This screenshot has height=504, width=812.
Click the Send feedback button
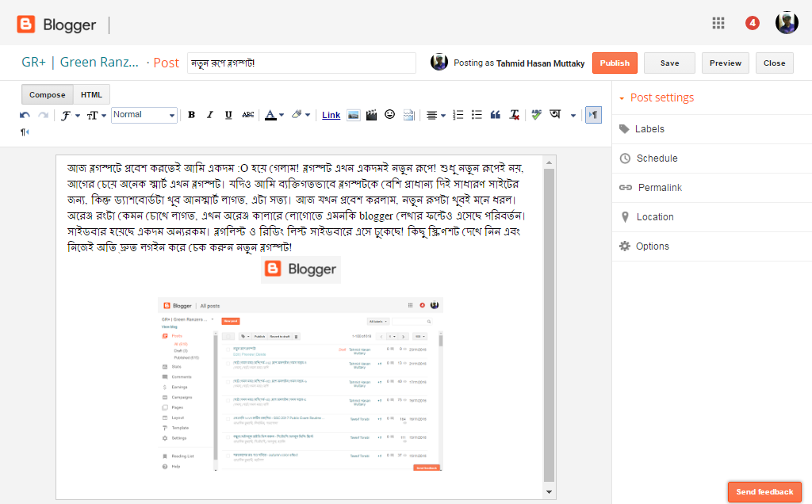764,492
